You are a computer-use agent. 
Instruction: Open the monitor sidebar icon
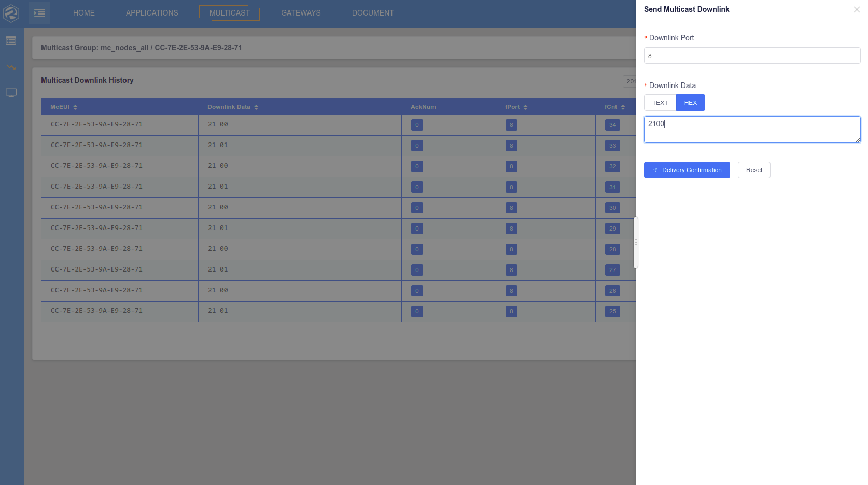pos(11,93)
